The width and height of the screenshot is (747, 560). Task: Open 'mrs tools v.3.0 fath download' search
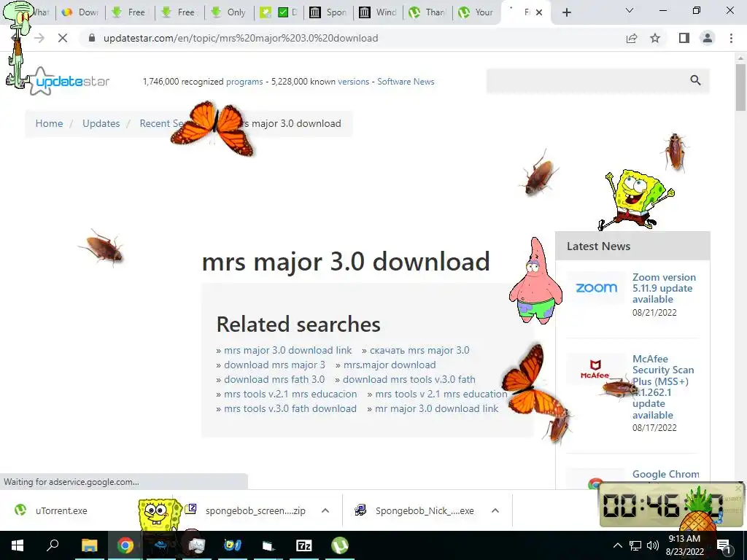[290, 408]
